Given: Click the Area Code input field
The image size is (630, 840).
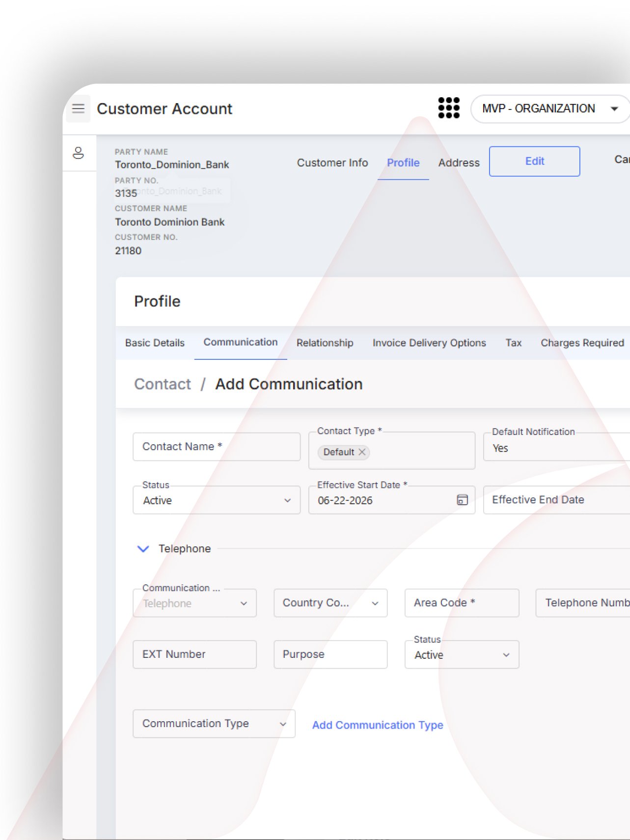Looking at the screenshot, I should (462, 603).
